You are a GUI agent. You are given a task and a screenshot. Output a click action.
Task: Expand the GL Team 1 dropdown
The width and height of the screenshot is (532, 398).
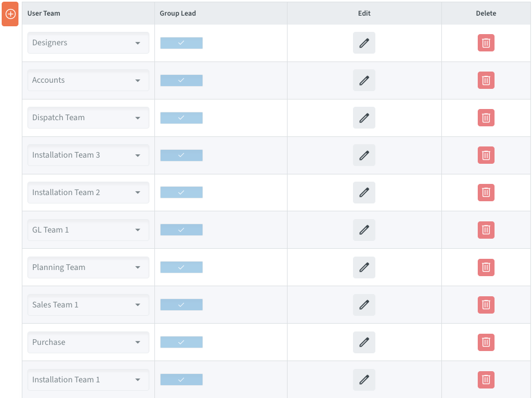tap(88, 230)
